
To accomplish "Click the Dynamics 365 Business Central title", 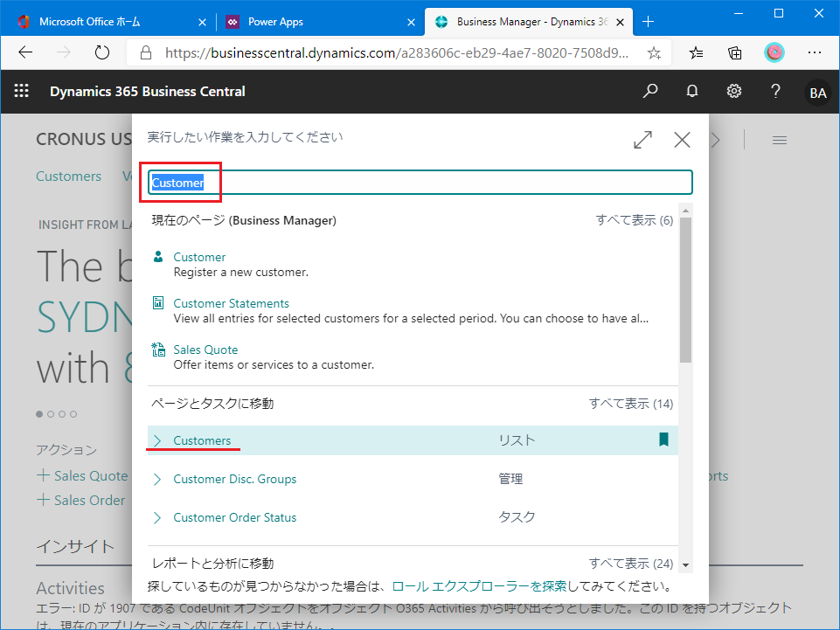I will tap(148, 92).
